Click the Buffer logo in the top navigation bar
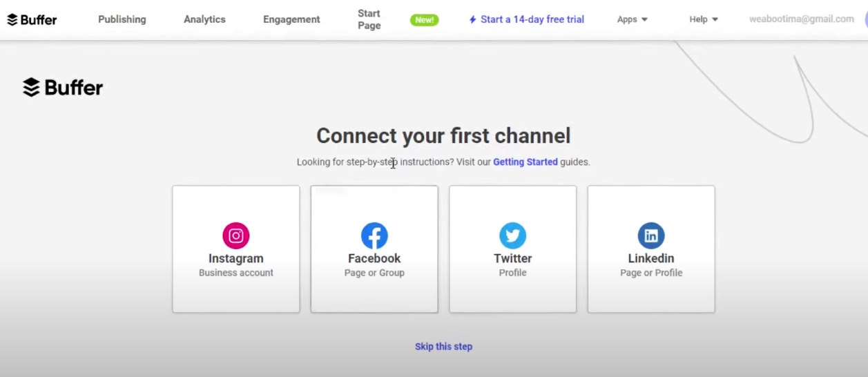This screenshot has width=868, height=377. [x=32, y=19]
